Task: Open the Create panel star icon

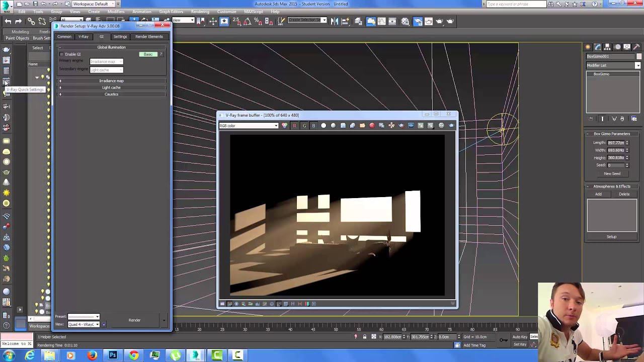Action: [x=588, y=47]
